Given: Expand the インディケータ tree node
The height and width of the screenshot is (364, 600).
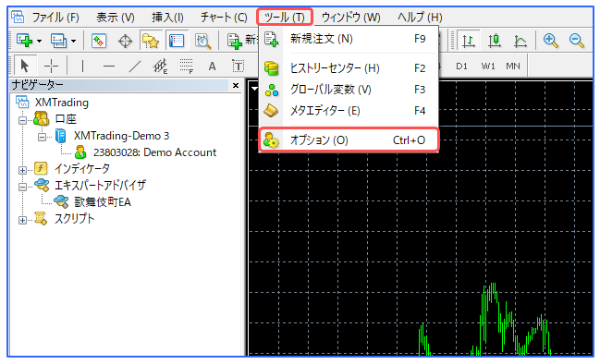Looking at the screenshot, I should point(22,170).
